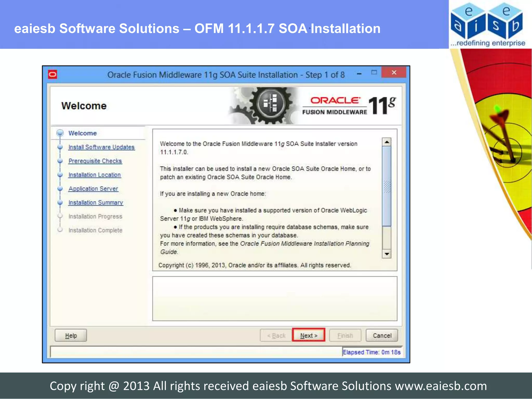The height and width of the screenshot is (399, 532).
Task: Select the Welcome step in the sidebar
Action: 82,133
